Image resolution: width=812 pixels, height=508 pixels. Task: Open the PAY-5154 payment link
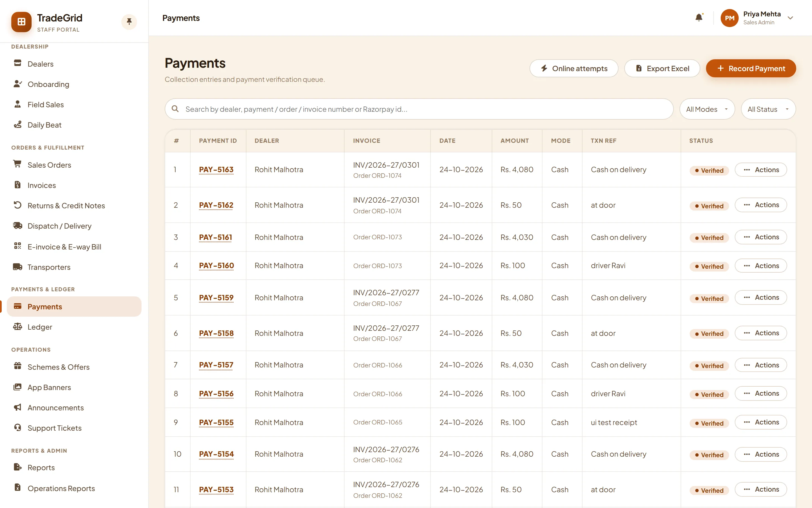tap(217, 454)
